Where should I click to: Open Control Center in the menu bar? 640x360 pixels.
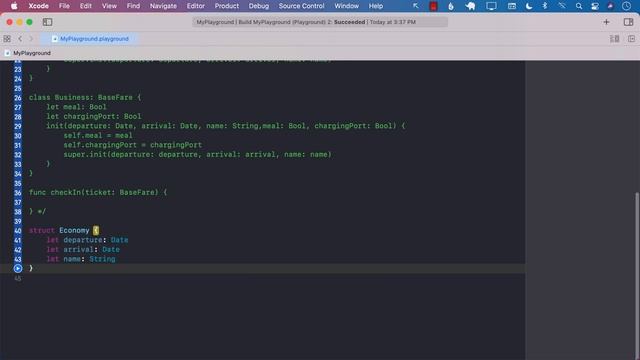tap(595, 6)
